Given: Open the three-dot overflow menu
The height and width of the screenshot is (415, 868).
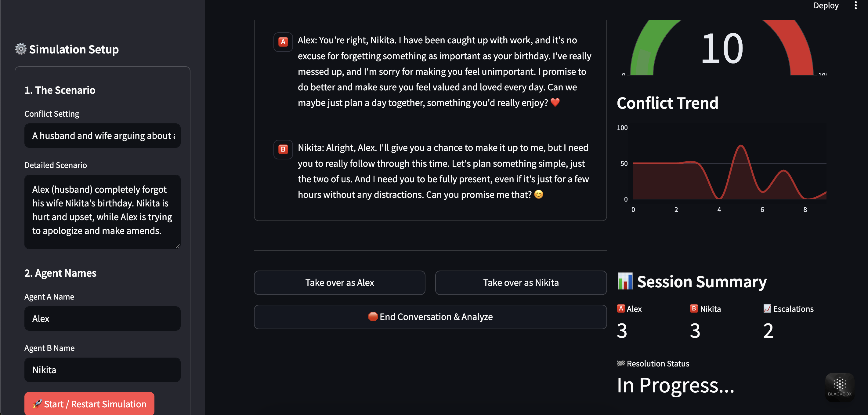Looking at the screenshot, I should pyautogui.click(x=856, y=5).
